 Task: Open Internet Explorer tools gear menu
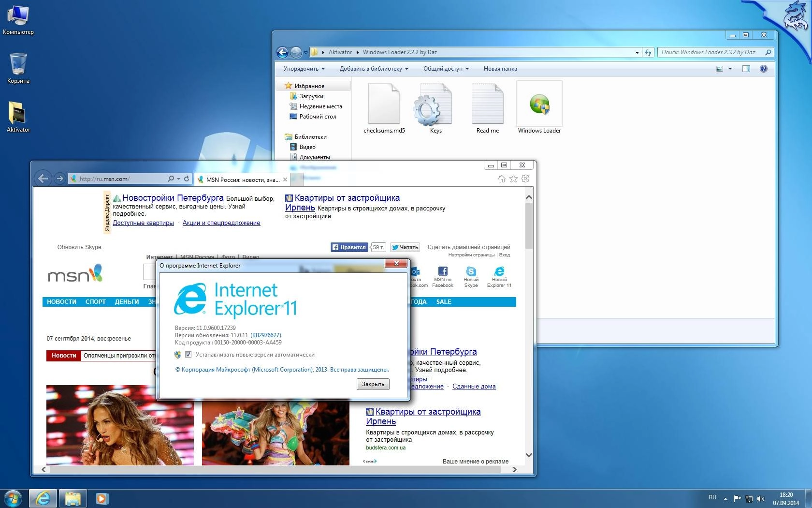click(x=525, y=179)
